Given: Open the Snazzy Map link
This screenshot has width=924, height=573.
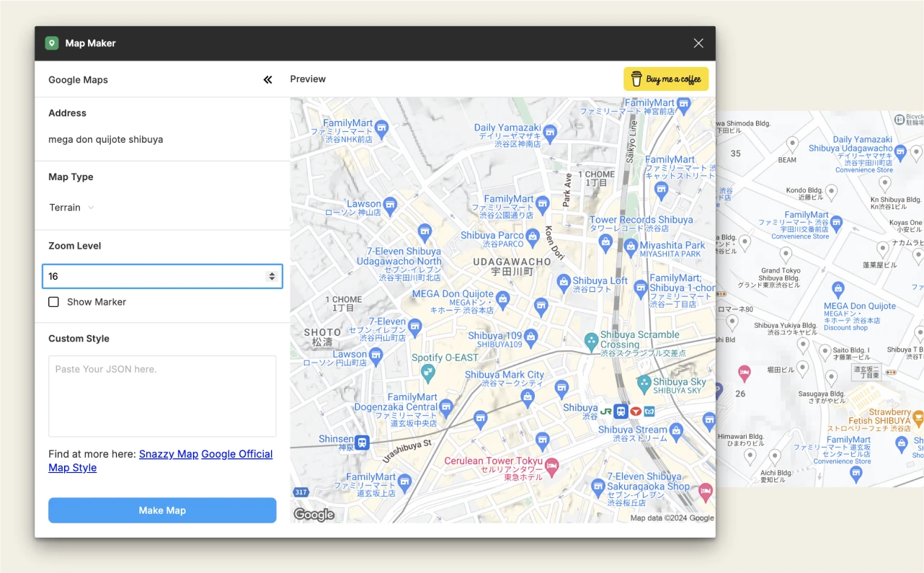Looking at the screenshot, I should click(x=169, y=454).
